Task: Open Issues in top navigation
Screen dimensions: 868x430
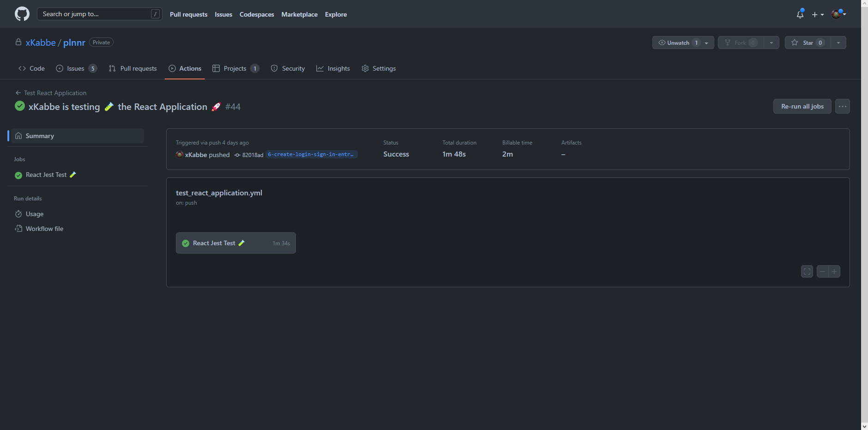Action: pyautogui.click(x=223, y=14)
